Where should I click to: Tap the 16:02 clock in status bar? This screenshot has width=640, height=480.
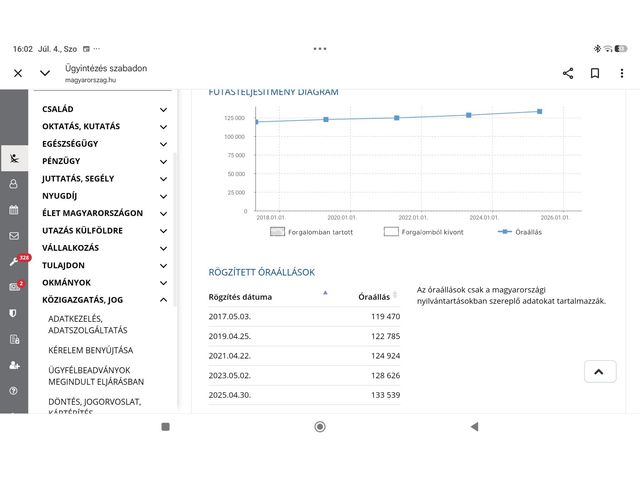[23, 49]
